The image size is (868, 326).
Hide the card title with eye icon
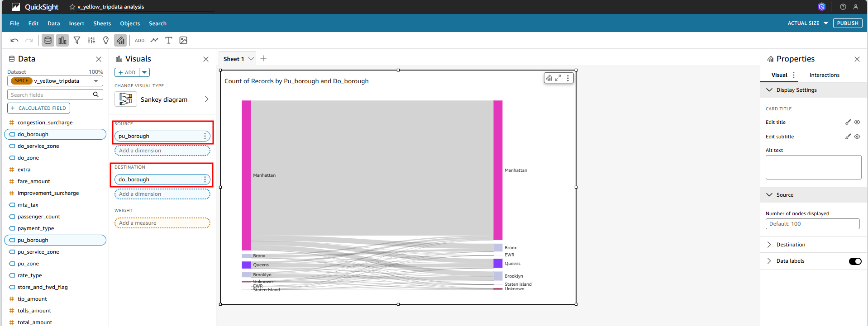pyautogui.click(x=857, y=122)
